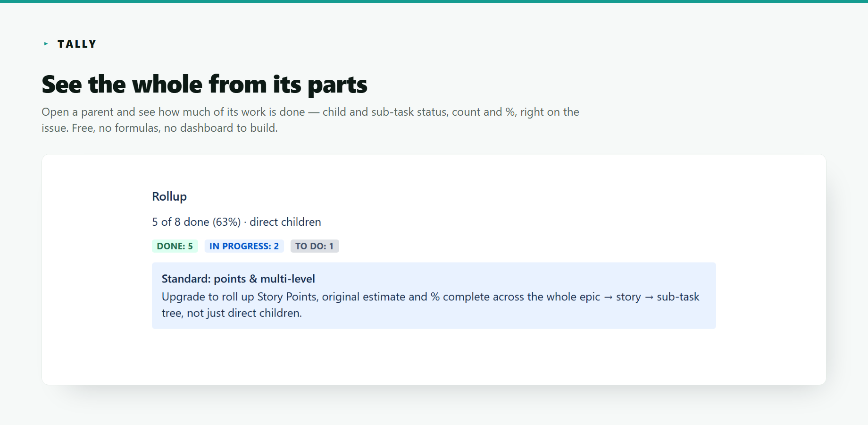Click the teal triangle Tally logo icon
This screenshot has height=425, width=868.
tap(46, 44)
